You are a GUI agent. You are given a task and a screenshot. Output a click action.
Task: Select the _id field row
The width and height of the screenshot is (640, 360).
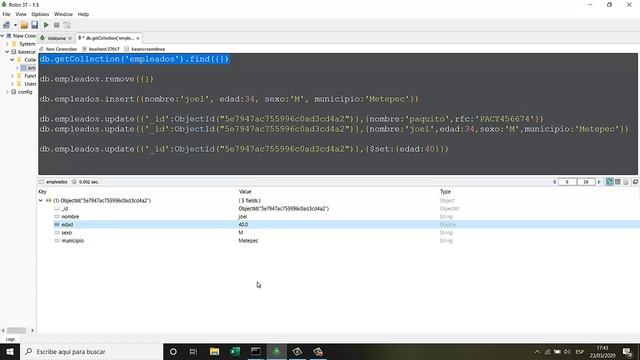(x=338, y=209)
